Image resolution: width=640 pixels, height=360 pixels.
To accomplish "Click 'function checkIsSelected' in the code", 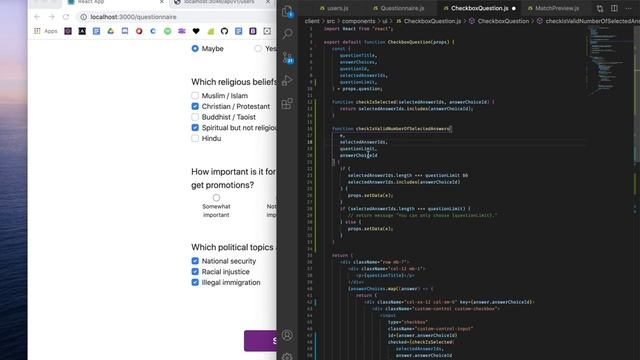I will 363,102.
